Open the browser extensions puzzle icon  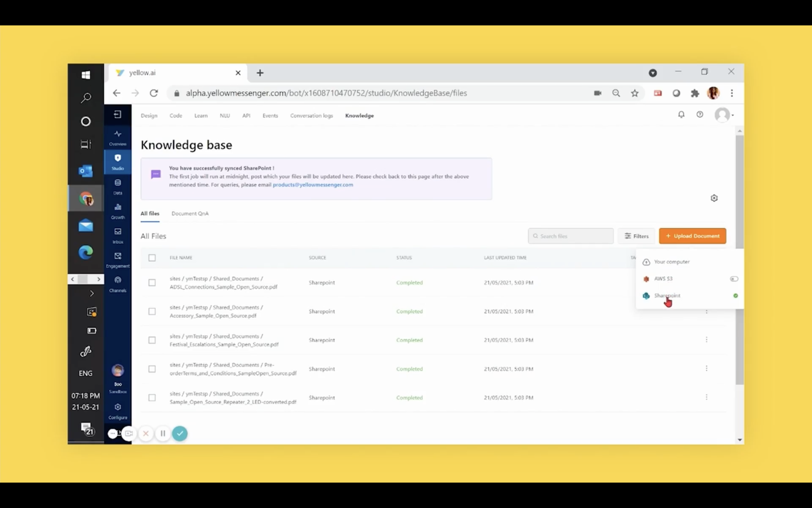click(694, 93)
